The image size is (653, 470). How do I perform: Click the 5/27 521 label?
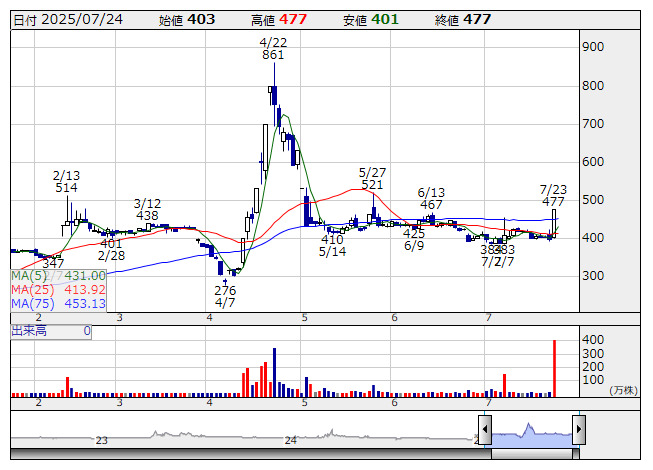coord(372,179)
